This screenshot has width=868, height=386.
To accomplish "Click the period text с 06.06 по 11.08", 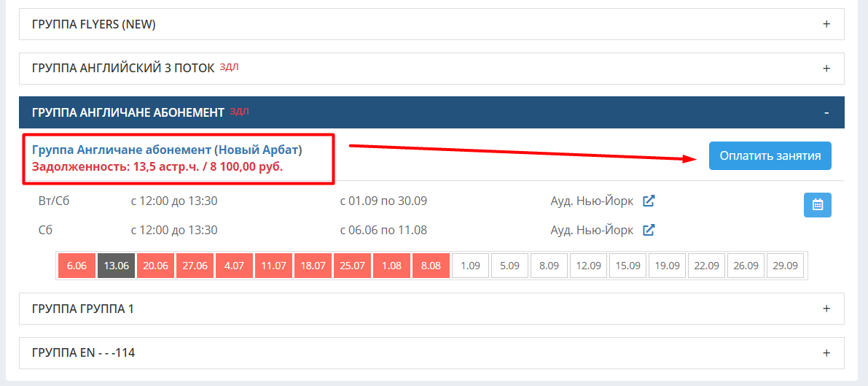I will 383,230.
